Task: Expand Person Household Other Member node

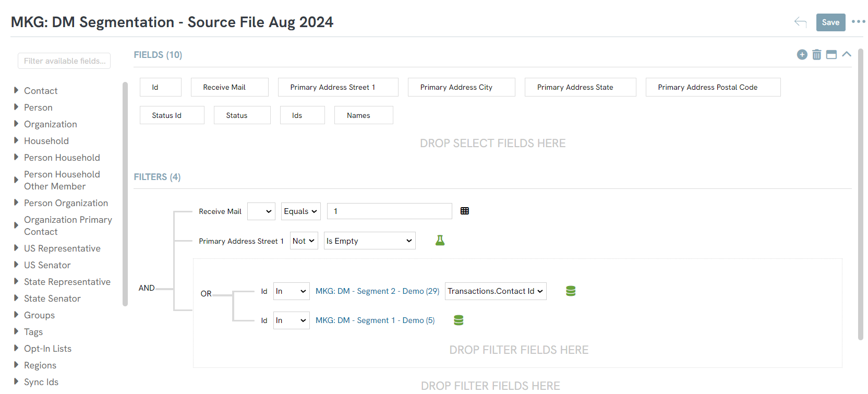Action: click(16, 180)
